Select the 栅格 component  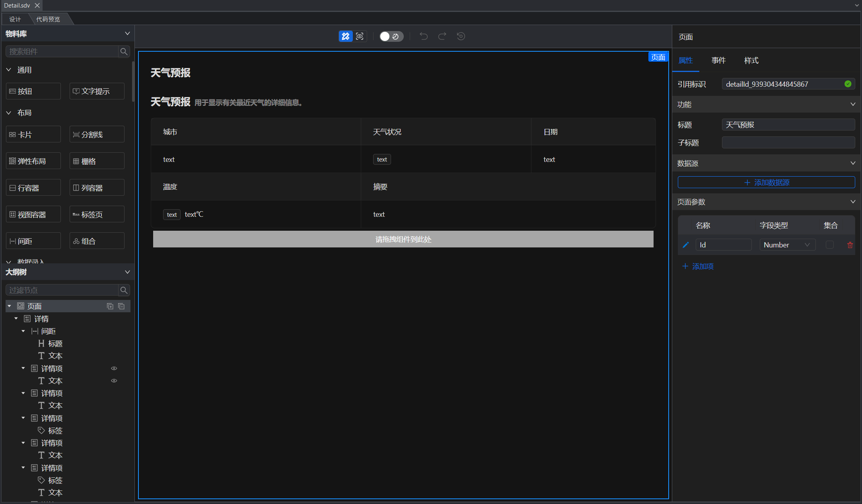click(x=97, y=161)
